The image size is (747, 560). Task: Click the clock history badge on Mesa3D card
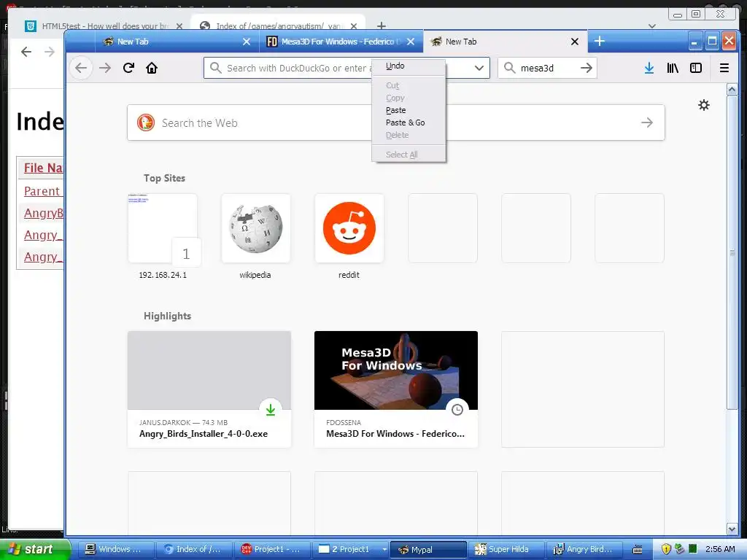click(457, 410)
